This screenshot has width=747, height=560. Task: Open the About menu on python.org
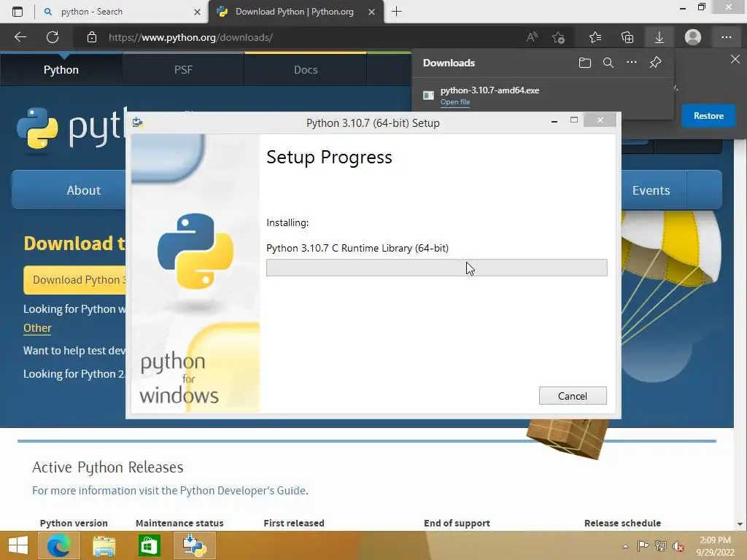click(x=83, y=190)
